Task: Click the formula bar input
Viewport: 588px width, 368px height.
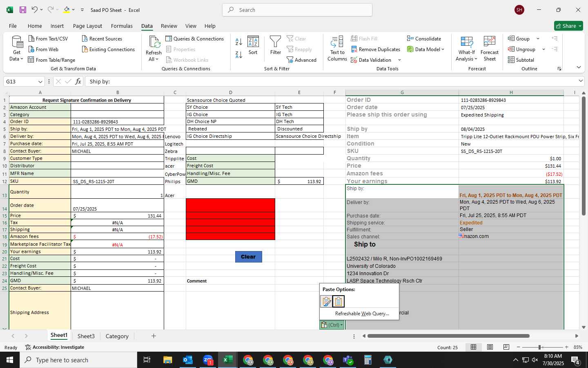Action: click(x=331, y=81)
